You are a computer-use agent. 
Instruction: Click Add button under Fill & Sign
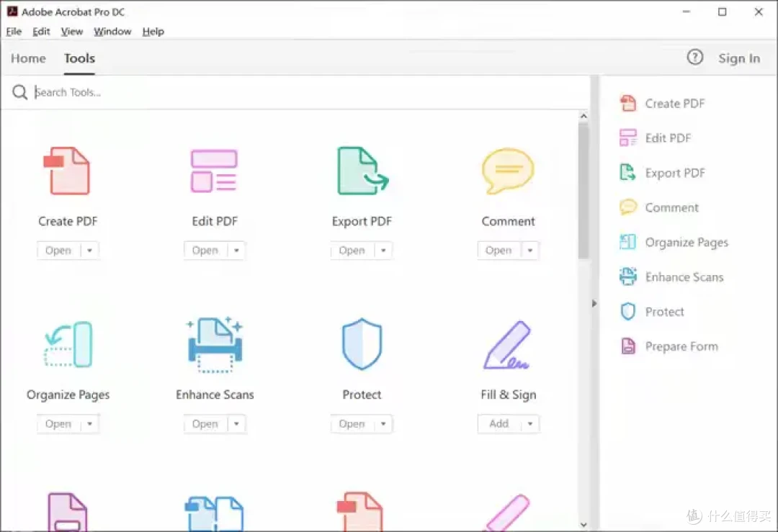click(499, 424)
